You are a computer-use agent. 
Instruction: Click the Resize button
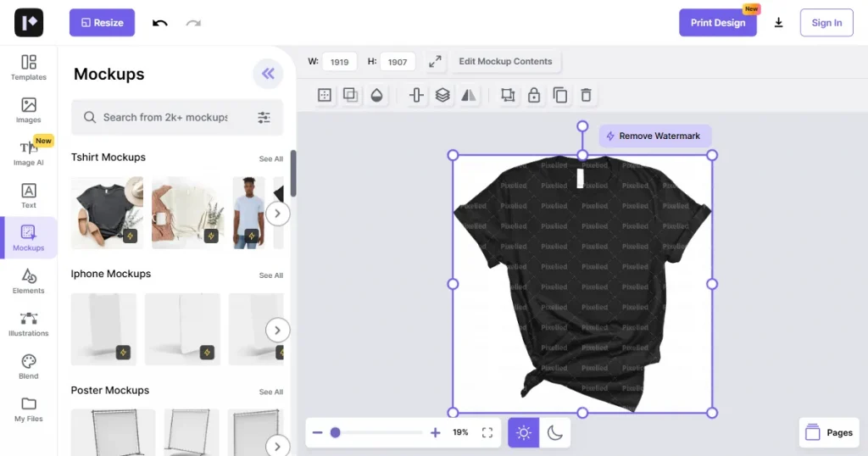(x=102, y=23)
